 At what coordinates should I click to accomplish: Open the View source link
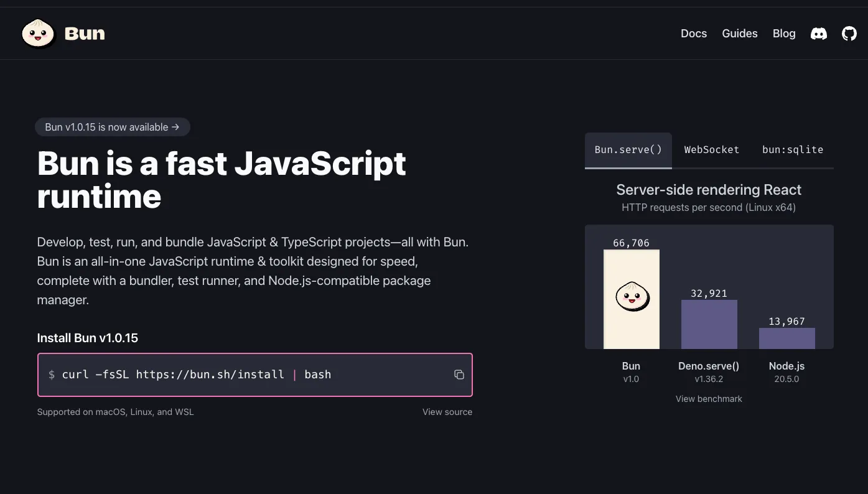click(447, 412)
